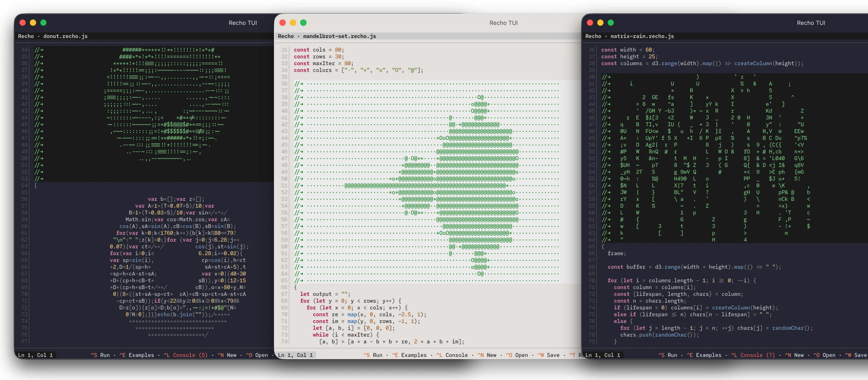
Task: Click ^N New in matrix-rain window
Action: pos(794,355)
